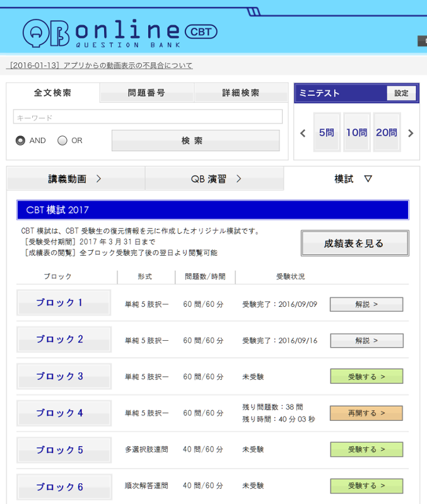Image resolution: width=427 pixels, height=504 pixels.
Task: Expand the 模試 section
Action: point(352,179)
